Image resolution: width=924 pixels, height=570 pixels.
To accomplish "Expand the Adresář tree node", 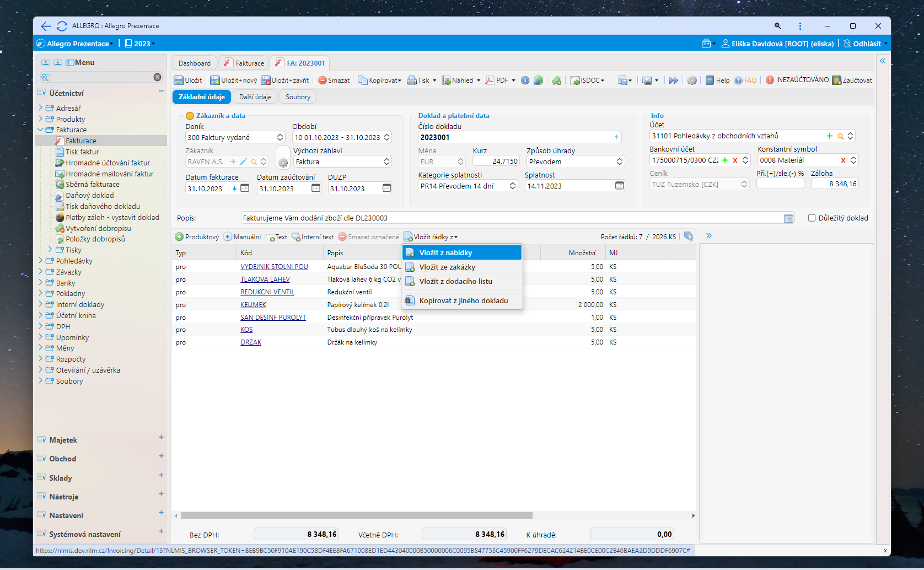I will 40,108.
